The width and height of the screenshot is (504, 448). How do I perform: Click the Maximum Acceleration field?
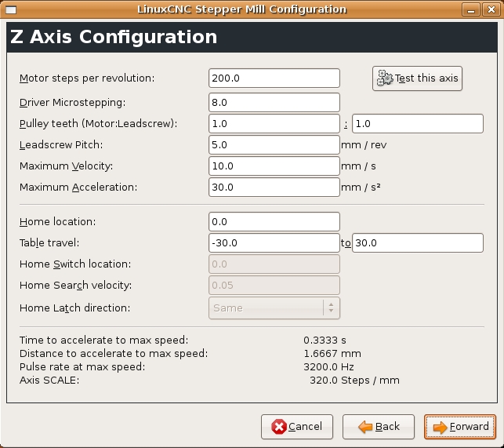[x=274, y=187]
